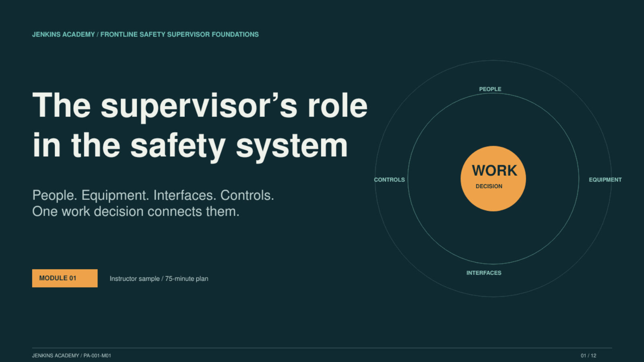Click the CONTROLS label on the diagram
This screenshot has width=644, height=362.
[389, 180]
